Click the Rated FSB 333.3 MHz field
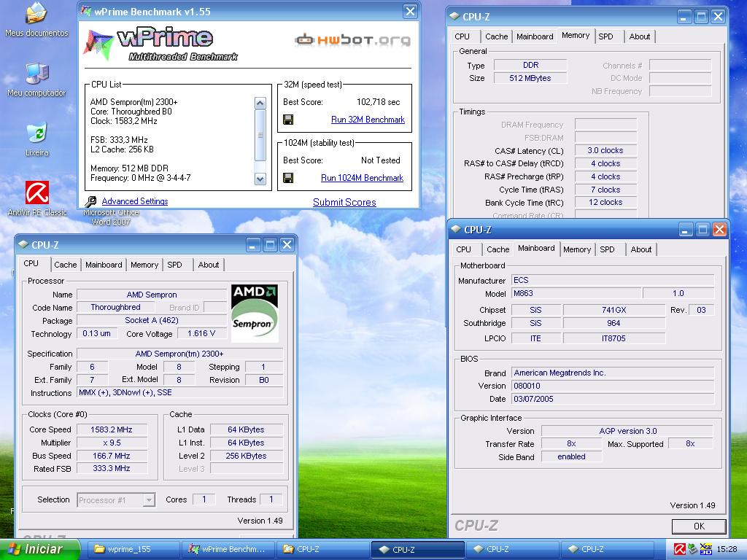 pyautogui.click(x=112, y=469)
